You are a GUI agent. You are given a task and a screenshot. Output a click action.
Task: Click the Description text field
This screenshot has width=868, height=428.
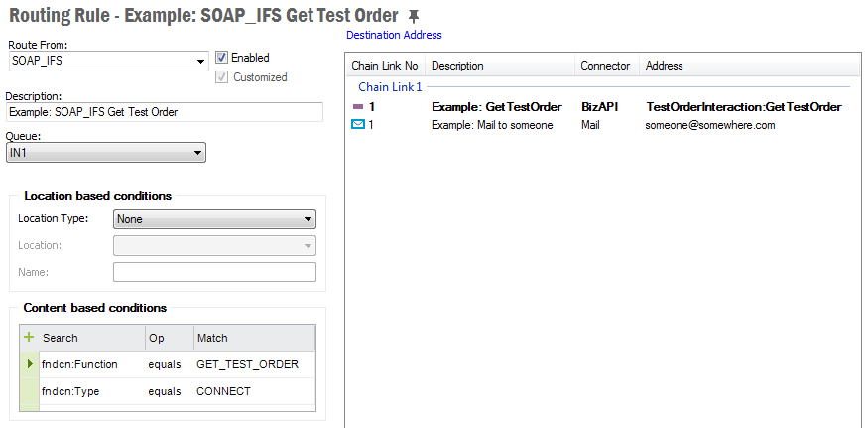click(165, 112)
